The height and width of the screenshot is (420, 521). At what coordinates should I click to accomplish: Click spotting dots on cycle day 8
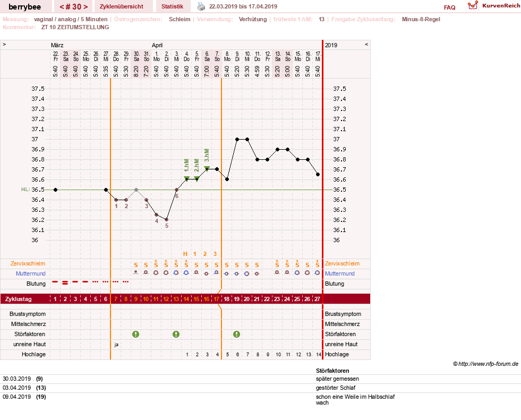(125, 282)
